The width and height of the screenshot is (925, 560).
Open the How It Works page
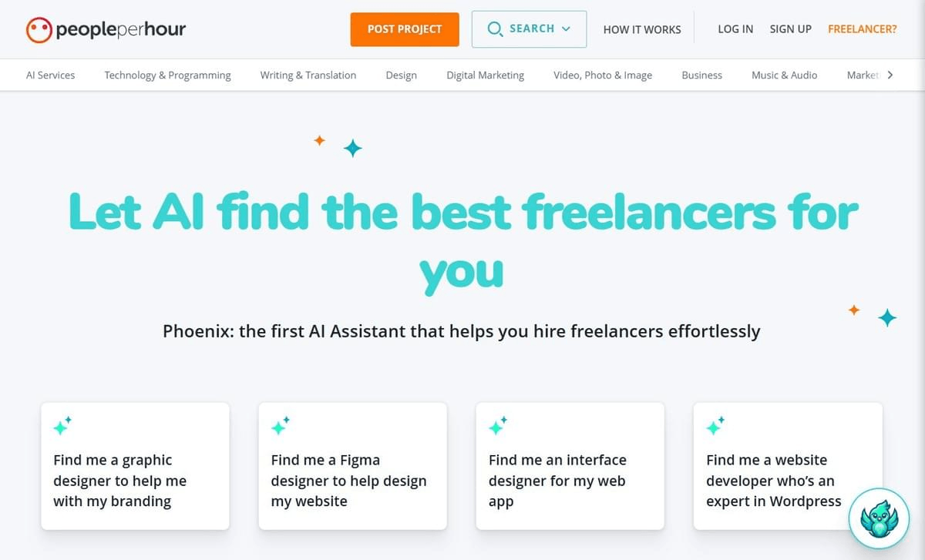point(641,29)
